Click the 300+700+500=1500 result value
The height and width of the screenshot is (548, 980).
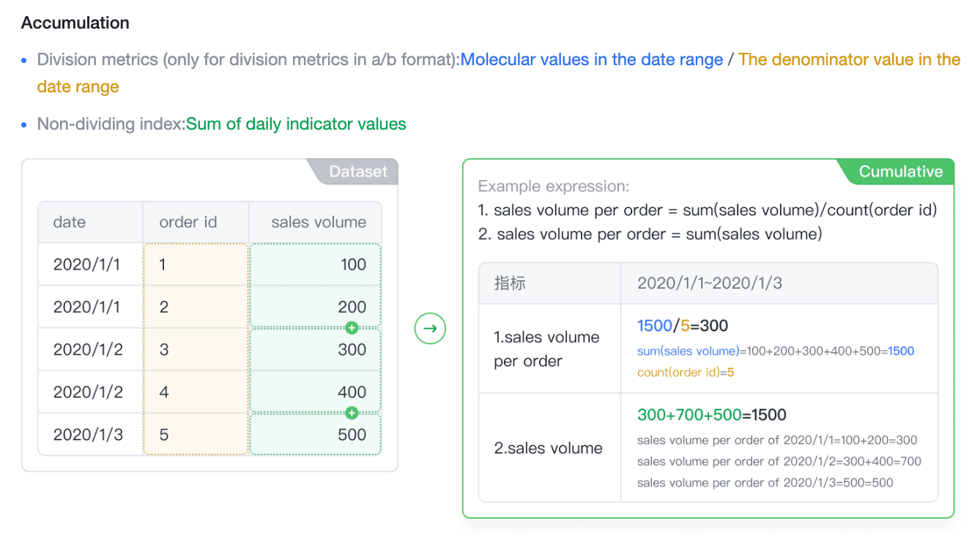tap(712, 415)
